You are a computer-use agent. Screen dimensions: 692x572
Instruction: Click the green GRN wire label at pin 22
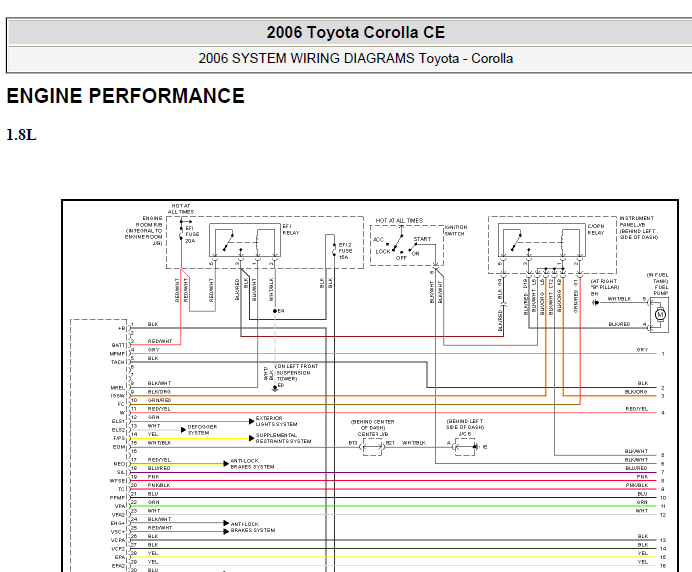point(154,502)
